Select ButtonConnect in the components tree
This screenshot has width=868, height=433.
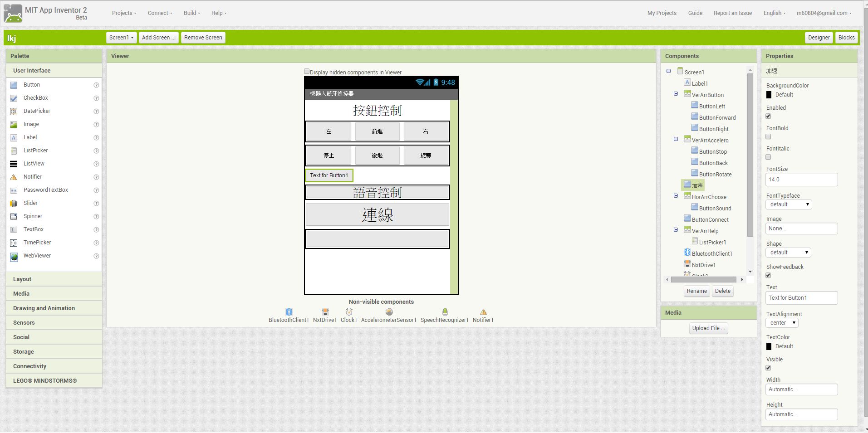tap(710, 220)
